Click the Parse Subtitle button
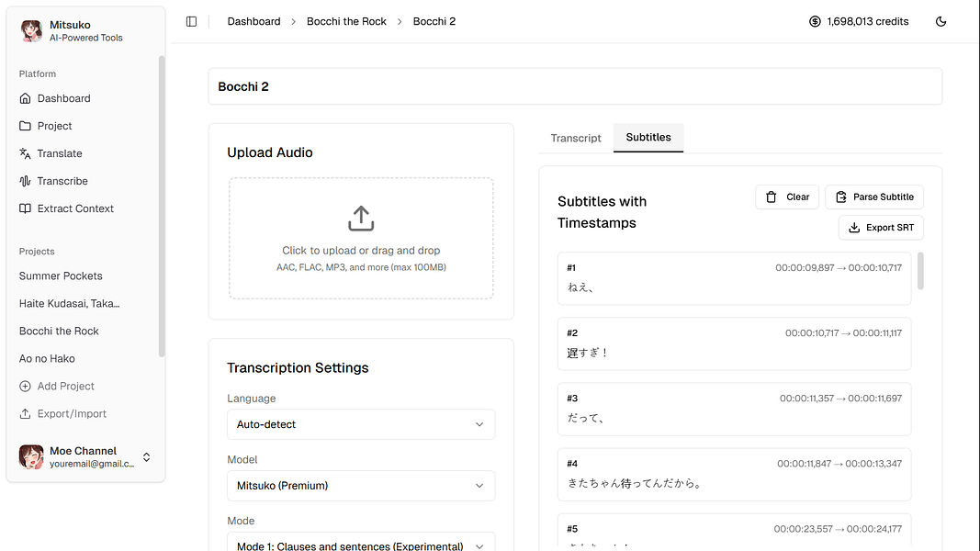 tap(874, 197)
